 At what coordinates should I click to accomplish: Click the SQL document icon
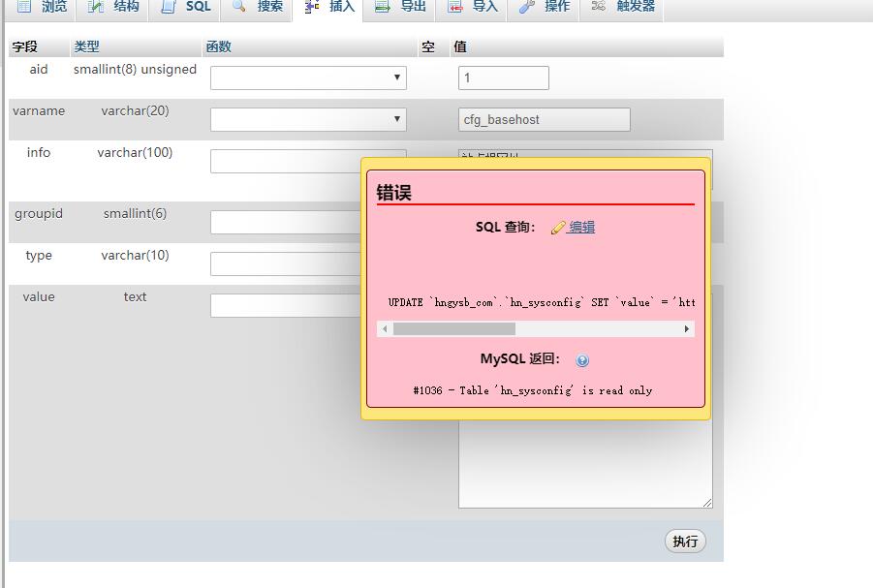pos(169,6)
